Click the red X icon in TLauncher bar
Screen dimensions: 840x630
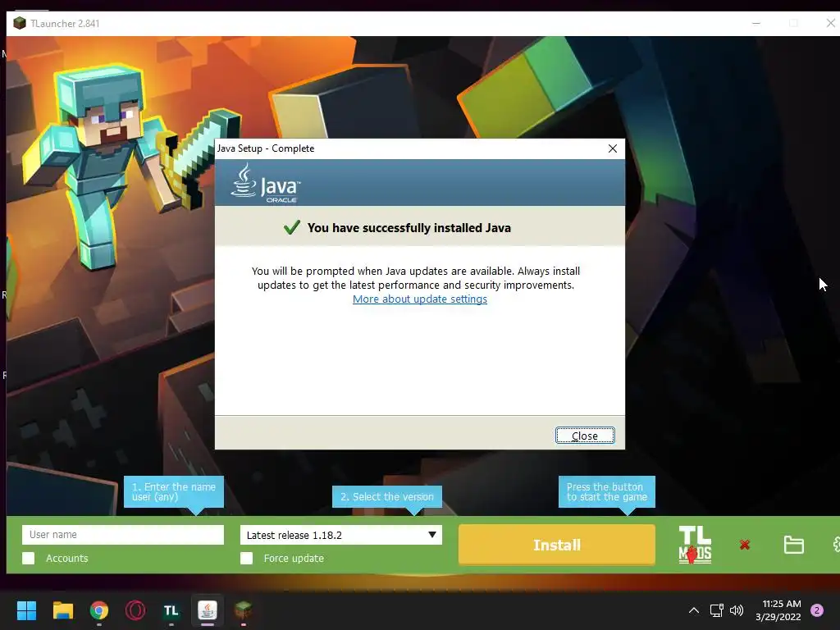(x=745, y=545)
